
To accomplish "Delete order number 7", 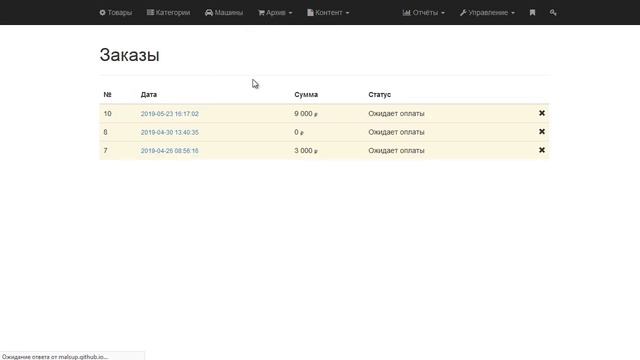I will [542, 150].
